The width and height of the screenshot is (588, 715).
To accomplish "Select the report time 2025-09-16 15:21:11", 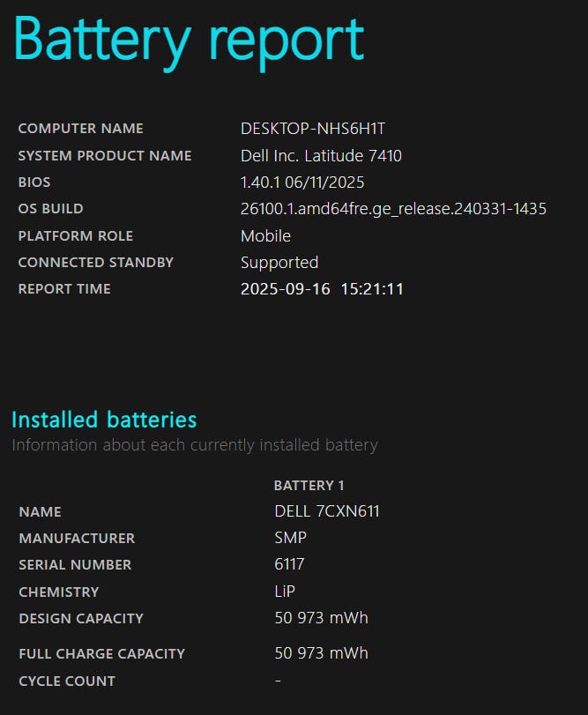I will click(x=322, y=289).
